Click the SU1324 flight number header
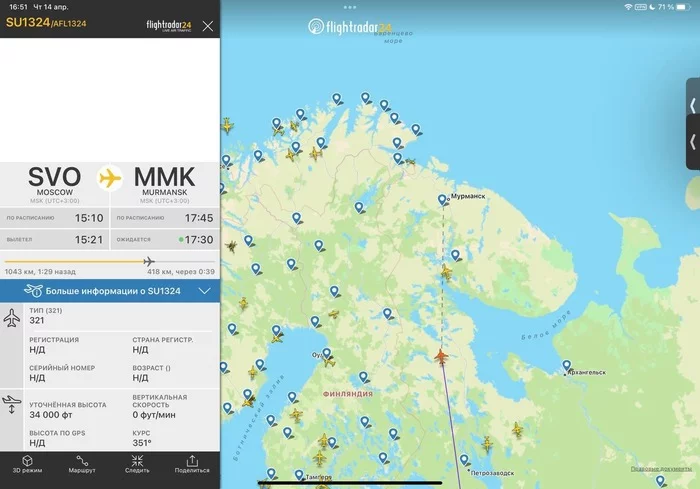This screenshot has height=489, width=700. 28,22
